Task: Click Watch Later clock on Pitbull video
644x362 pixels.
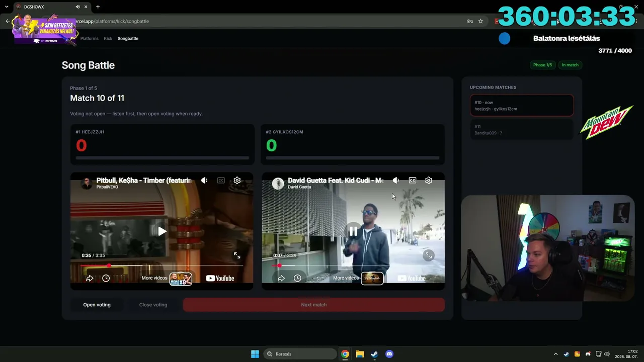Action: point(106,278)
